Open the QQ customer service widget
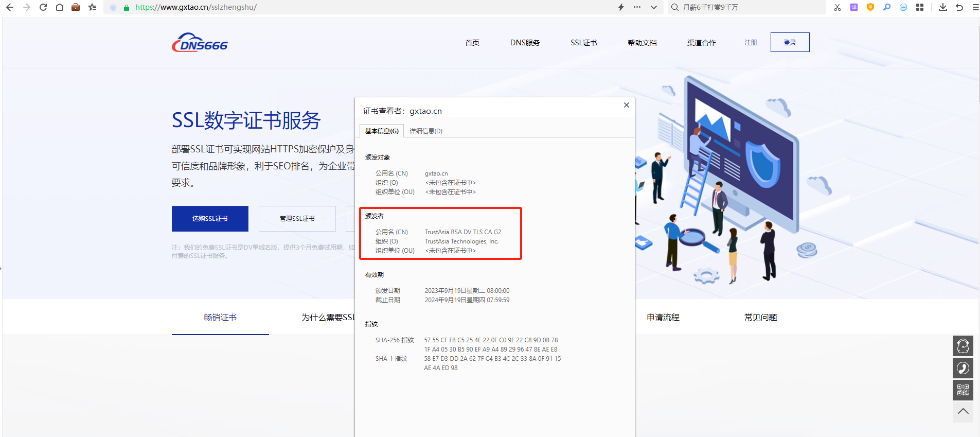Screen dimensions: 980x437 click(963, 346)
